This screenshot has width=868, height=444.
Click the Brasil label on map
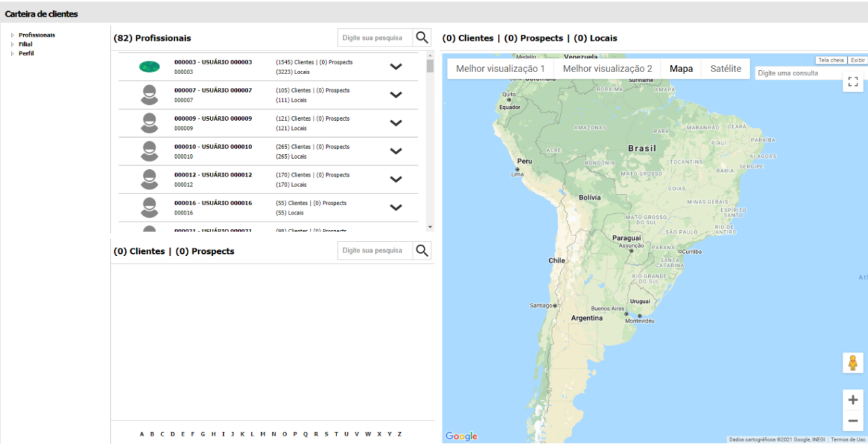pyautogui.click(x=642, y=148)
